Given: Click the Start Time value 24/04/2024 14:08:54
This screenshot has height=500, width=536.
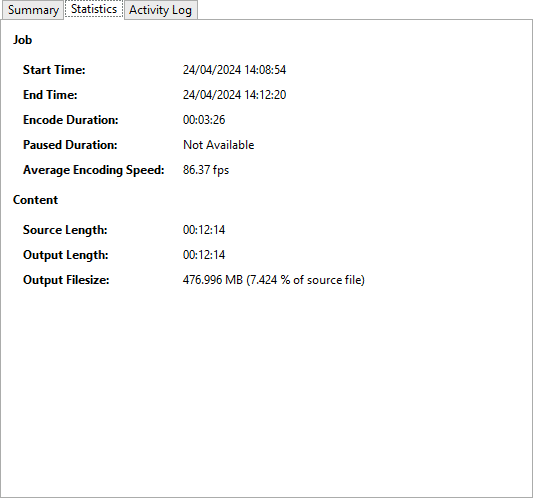Looking at the screenshot, I should pos(234,70).
